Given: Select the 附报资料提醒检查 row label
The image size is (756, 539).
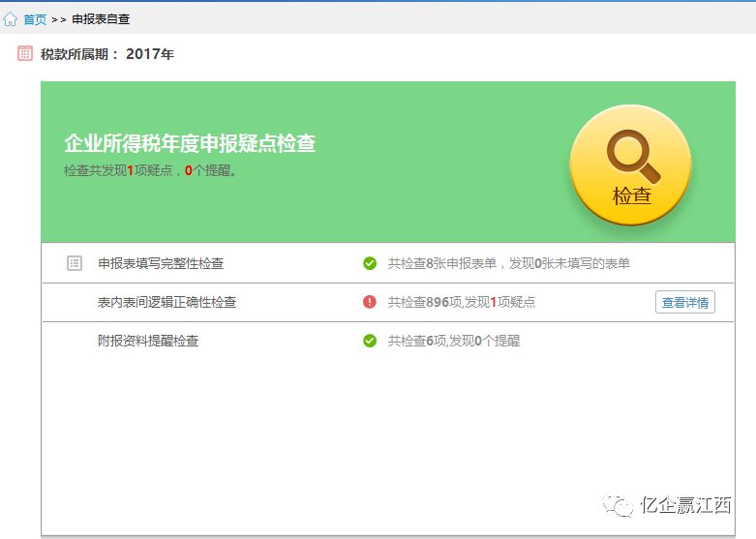Looking at the screenshot, I should pos(148,341).
